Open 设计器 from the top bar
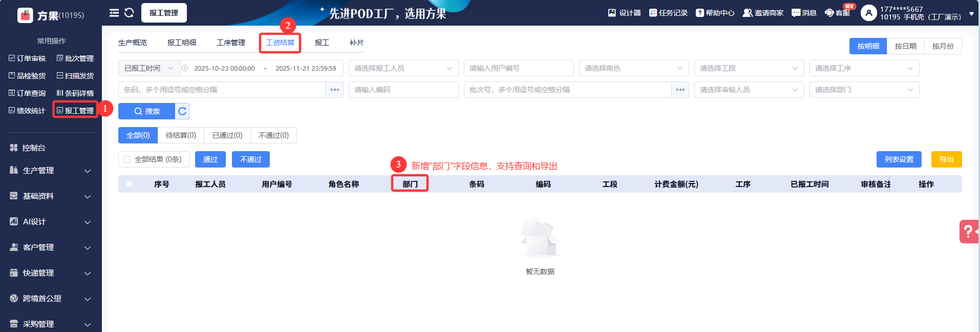Image resolution: width=980 pixels, height=332 pixels. click(624, 13)
